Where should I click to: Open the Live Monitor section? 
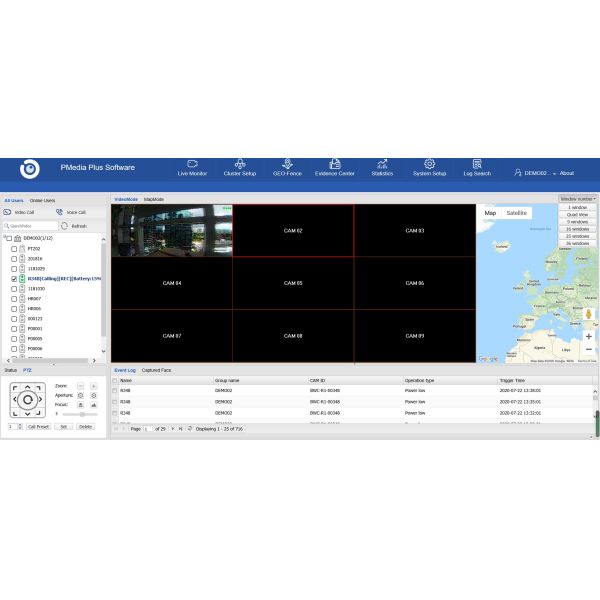pyautogui.click(x=192, y=168)
